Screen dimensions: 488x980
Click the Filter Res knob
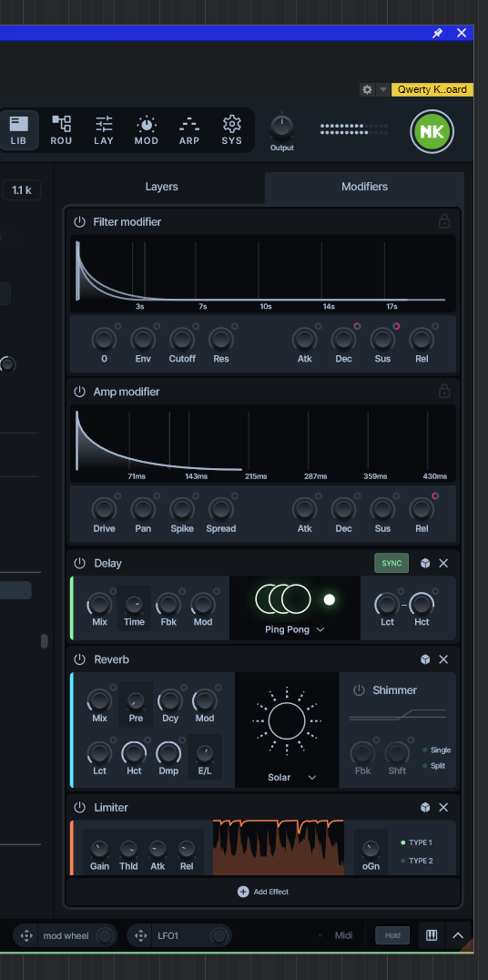[220, 340]
